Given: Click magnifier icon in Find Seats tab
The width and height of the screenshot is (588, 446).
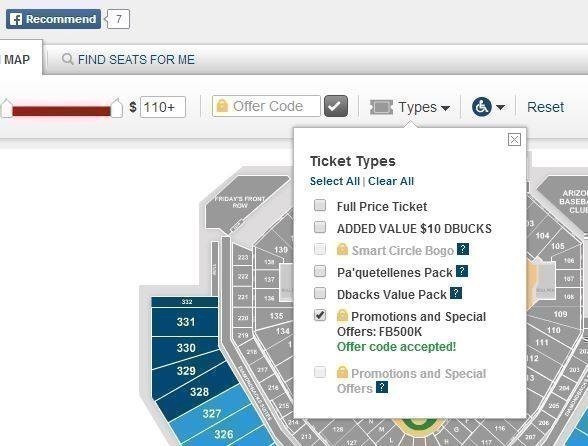Looking at the screenshot, I should click(68, 59).
